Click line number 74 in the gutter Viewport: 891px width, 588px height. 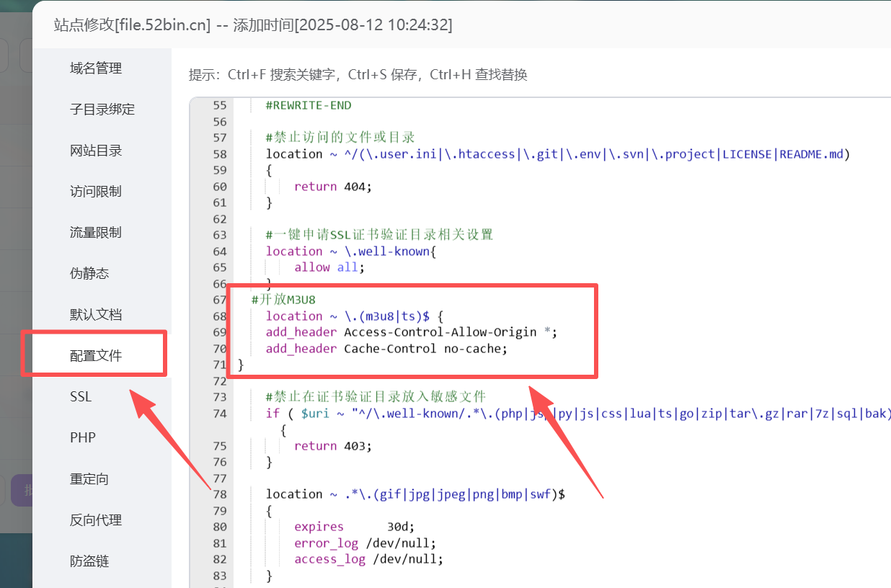pos(219,414)
